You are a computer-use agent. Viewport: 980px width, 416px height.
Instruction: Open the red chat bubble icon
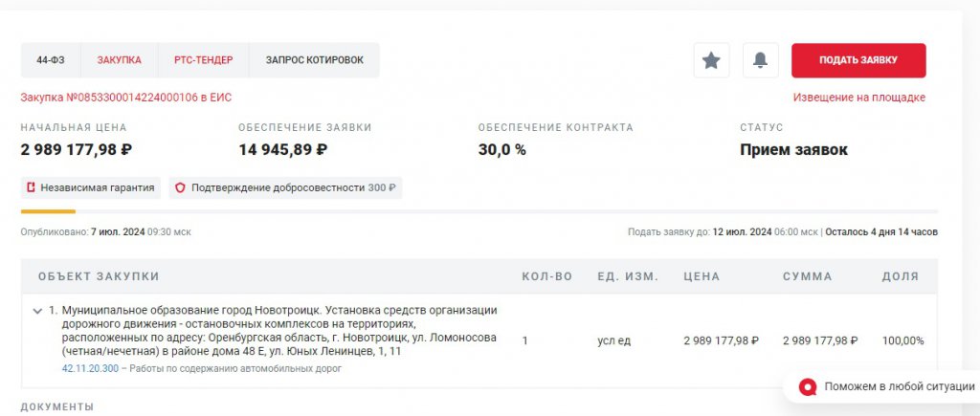click(x=808, y=386)
